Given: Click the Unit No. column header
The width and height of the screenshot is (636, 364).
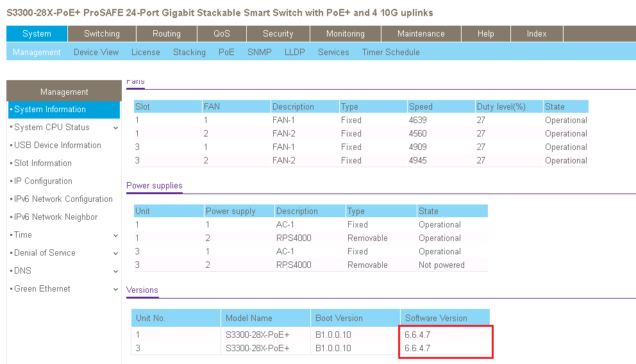Looking at the screenshot, I should point(176,318).
